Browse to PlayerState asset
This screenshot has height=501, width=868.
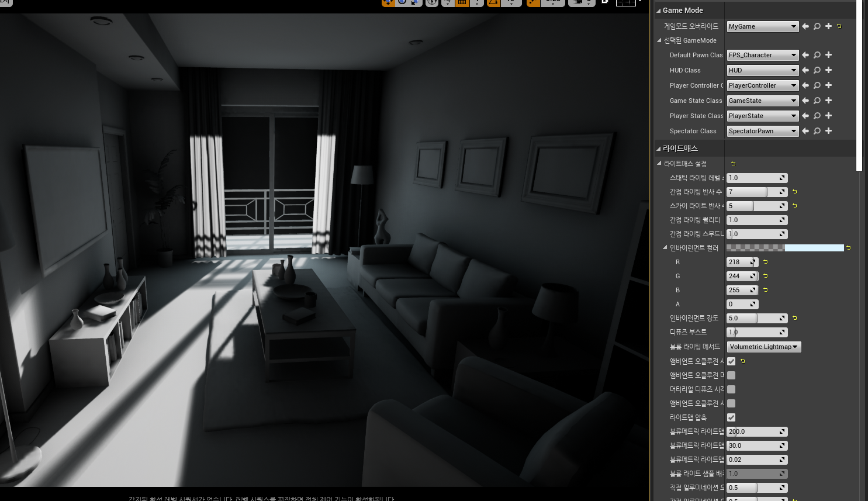pos(817,116)
